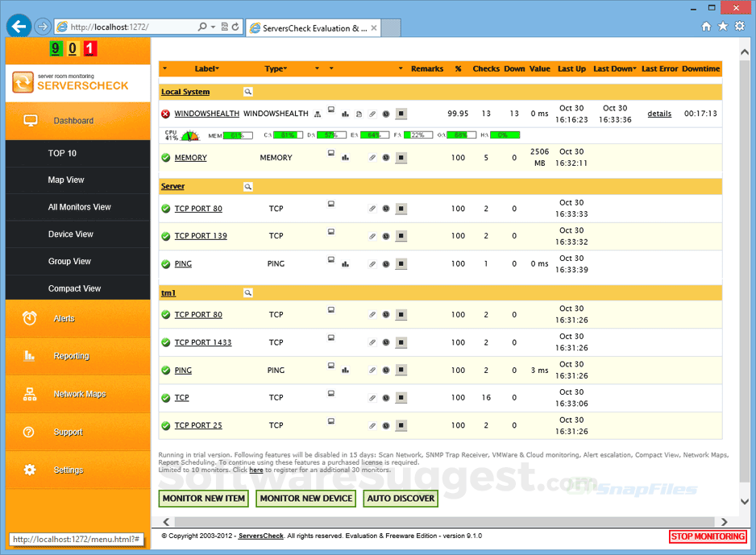The width and height of the screenshot is (756, 555).
Task: Click the graph icon beside the PING monitor
Action: [x=345, y=263]
